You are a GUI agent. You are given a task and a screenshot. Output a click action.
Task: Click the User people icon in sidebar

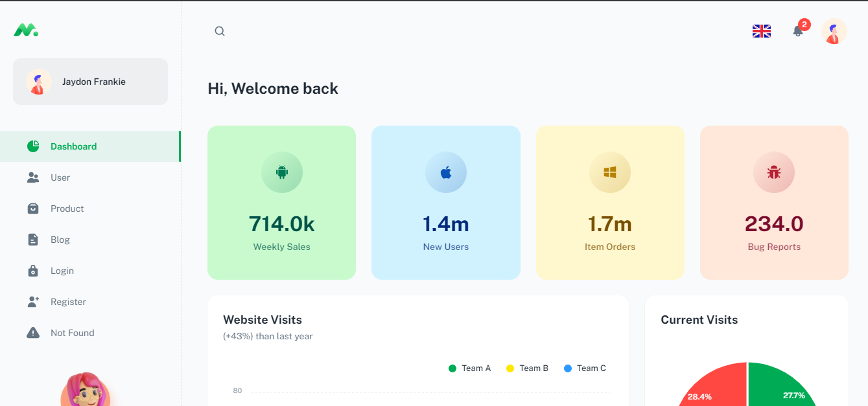pyautogui.click(x=33, y=177)
